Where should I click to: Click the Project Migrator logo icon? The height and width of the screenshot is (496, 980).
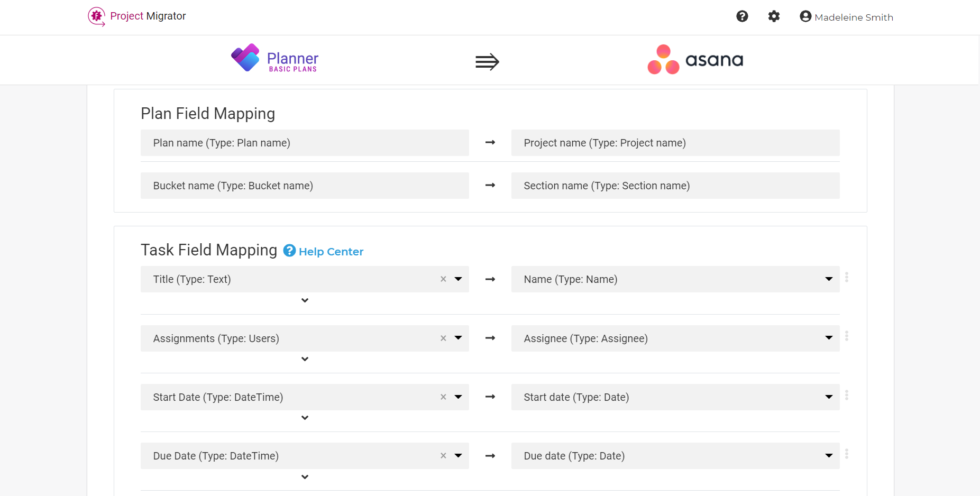[96, 16]
